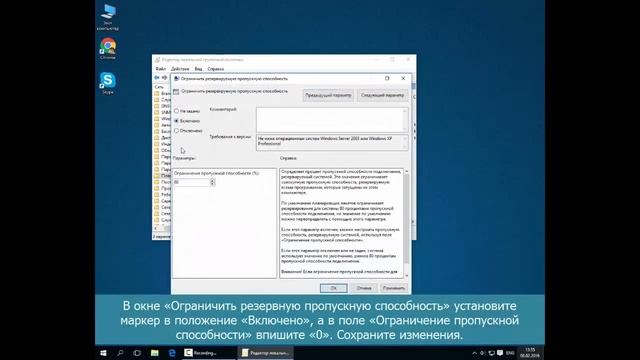Open the Action Center notifications icon
Image resolution: width=640 pixels, height=360 pixels.
500,353
